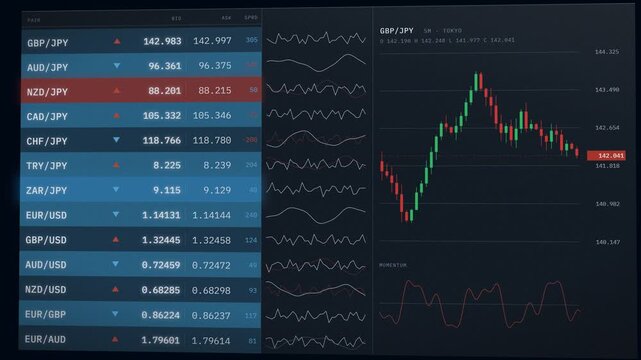The width and height of the screenshot is (641, 360).
Task: Click the NZD/JPY ask price 88.215
Action: tap(215, 90)
